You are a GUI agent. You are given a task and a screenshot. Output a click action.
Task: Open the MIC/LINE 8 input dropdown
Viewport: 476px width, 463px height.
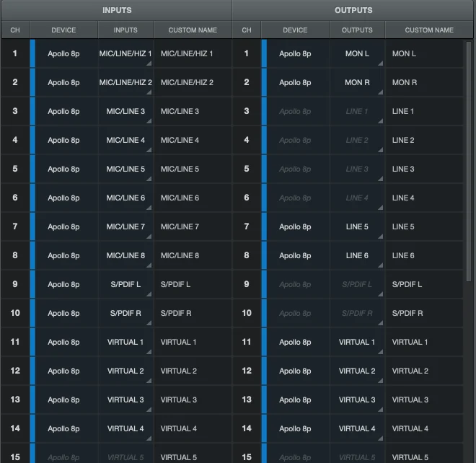tap(125, 255)
